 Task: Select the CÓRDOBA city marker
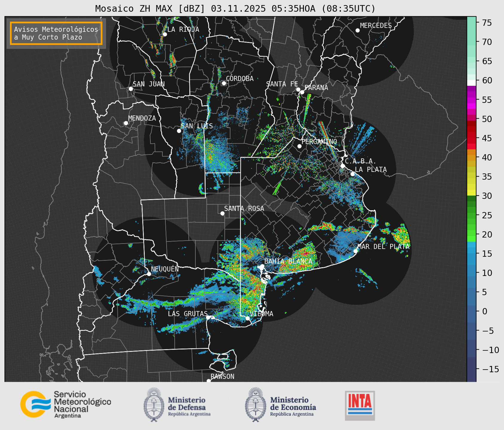click(224, 83)
